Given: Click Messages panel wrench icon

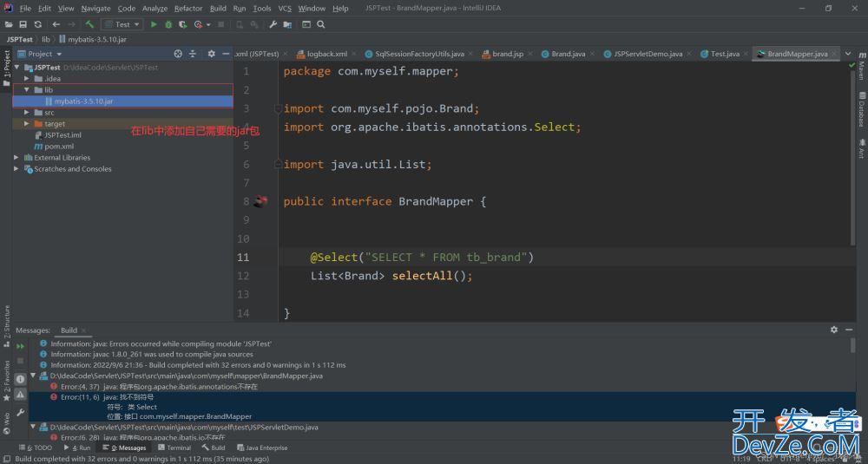Looking at the screenshot, I should point(21,413).
